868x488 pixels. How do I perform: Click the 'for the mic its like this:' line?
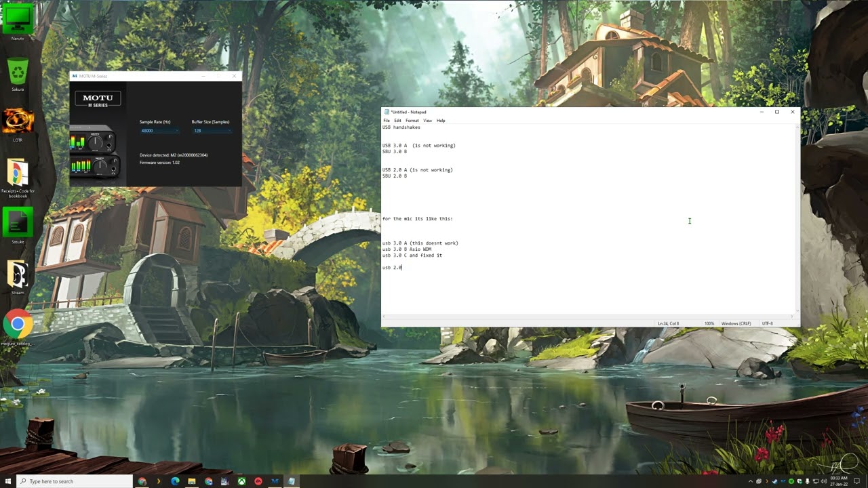click(x=418, y=219)
